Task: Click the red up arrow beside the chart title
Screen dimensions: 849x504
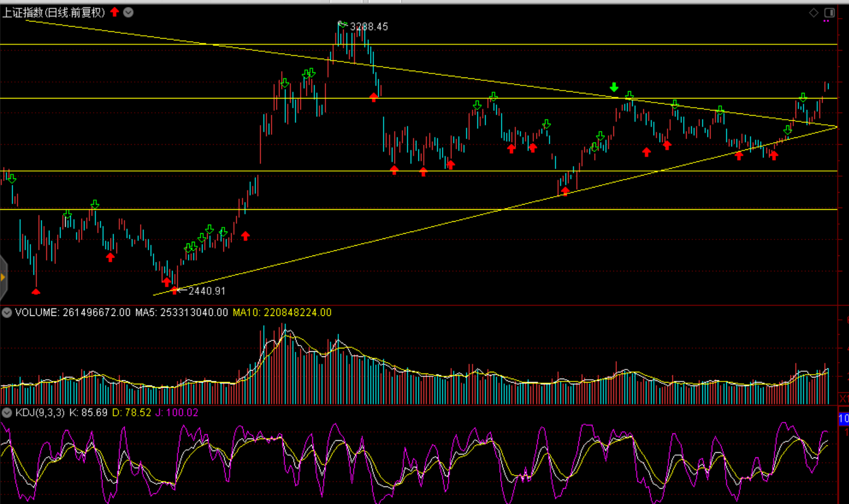Action: click(115, 12)
